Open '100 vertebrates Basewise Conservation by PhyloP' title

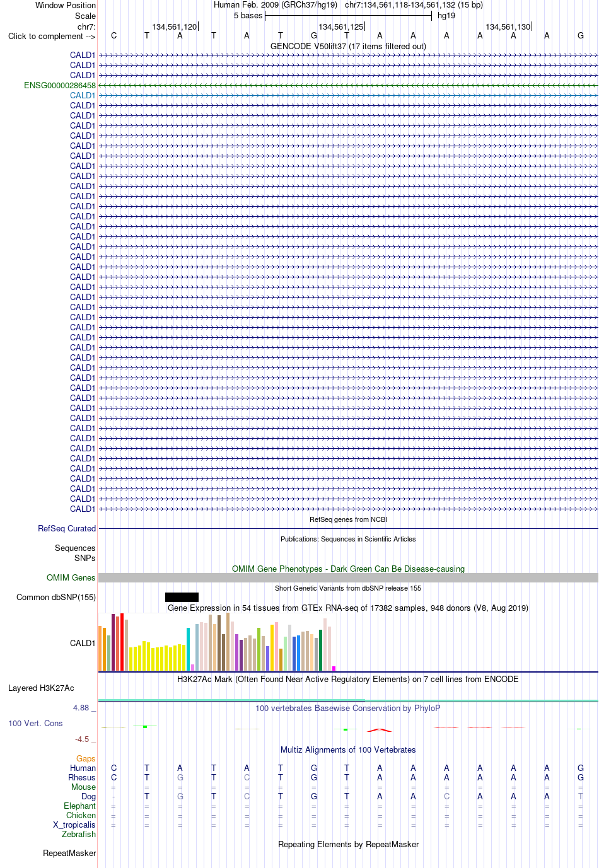pyautogui.click(x=348, y=708)
